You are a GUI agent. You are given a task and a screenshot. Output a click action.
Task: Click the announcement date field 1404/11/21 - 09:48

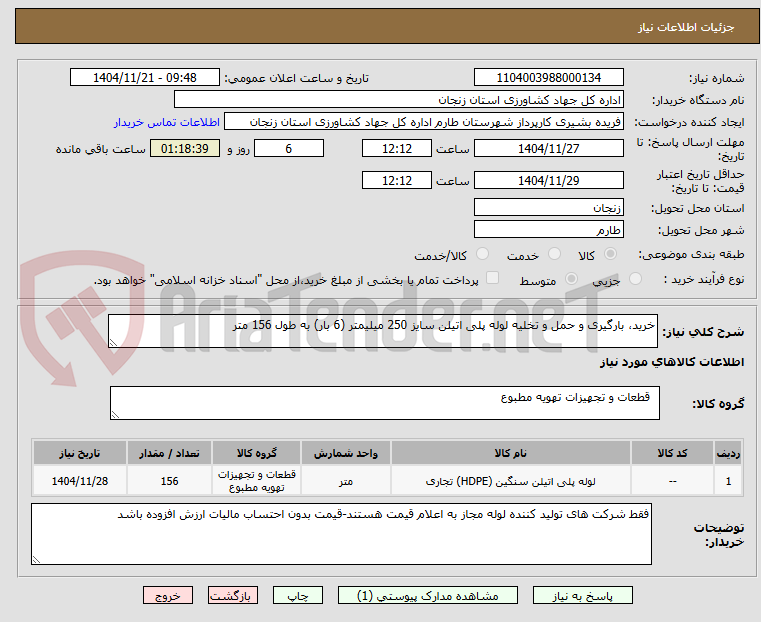point(145,77)
